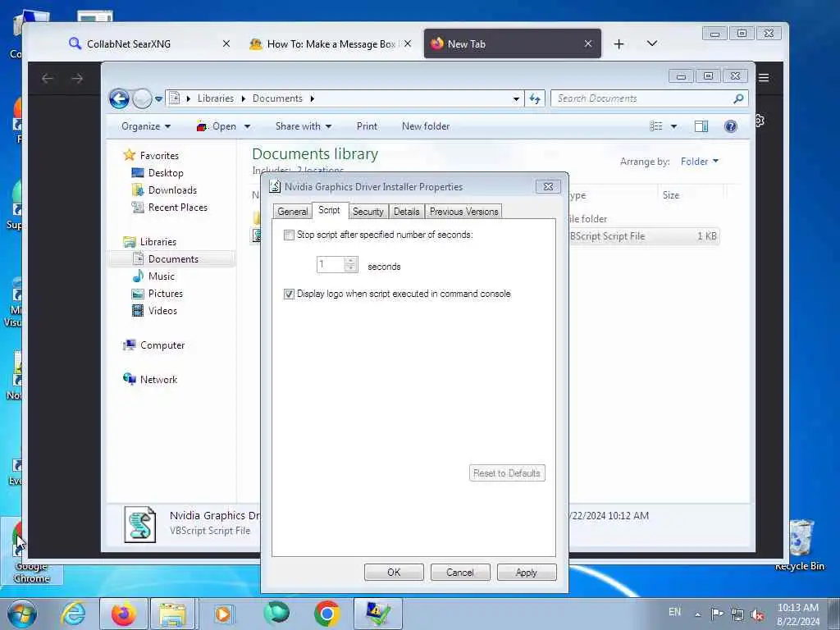Open Explorer help question mark icon

click(x=730, y=126)
